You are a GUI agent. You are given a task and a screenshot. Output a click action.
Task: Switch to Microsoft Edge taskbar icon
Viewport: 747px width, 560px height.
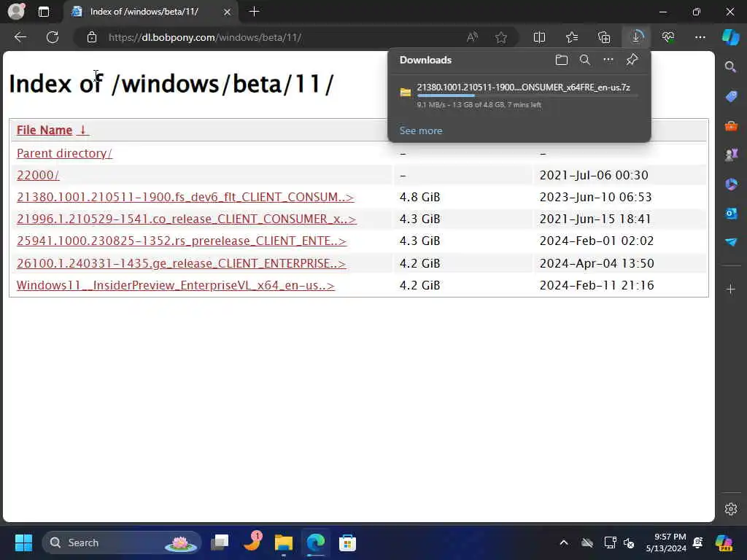315,542
